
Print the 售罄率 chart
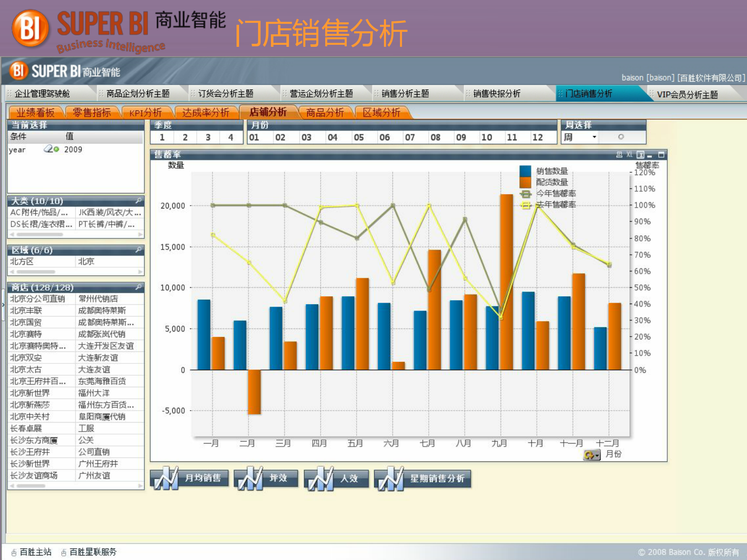(619, 155)
